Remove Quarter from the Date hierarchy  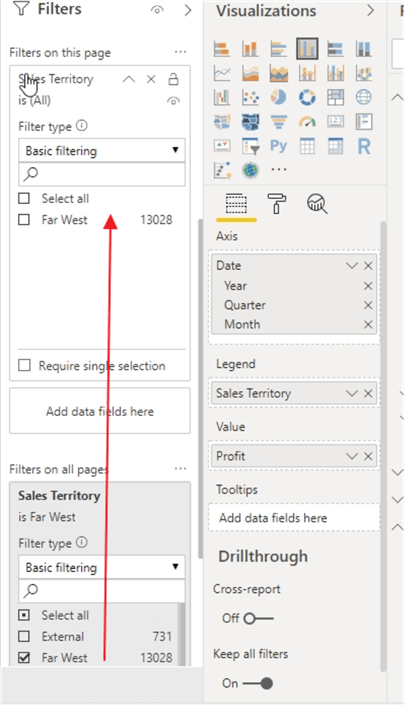tap(368, 305)
